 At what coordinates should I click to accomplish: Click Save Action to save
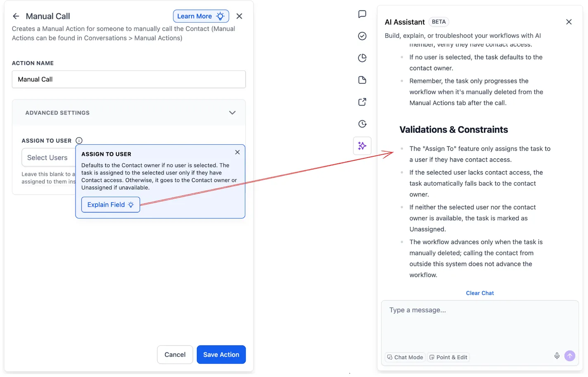coord(221,354)
